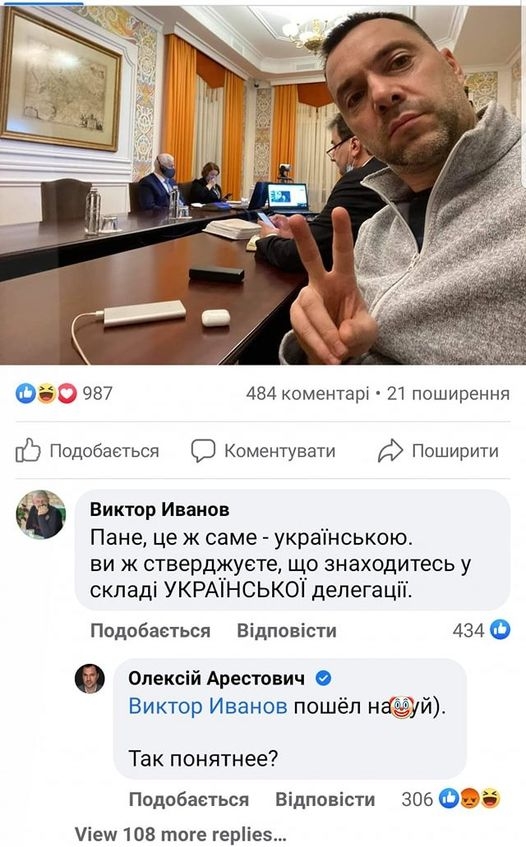Screen dimensions: 526x847
Task: Open the 484 коментарі list
Action: 308,393
